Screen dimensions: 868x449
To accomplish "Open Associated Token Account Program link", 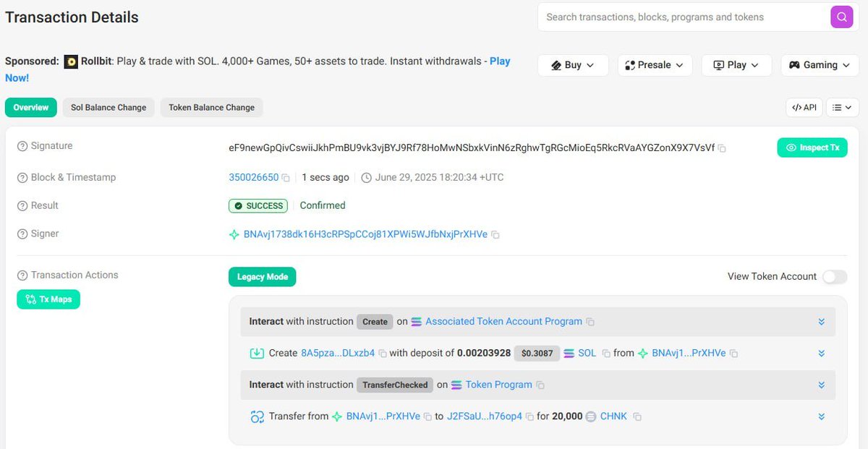I will pos(503,322).
